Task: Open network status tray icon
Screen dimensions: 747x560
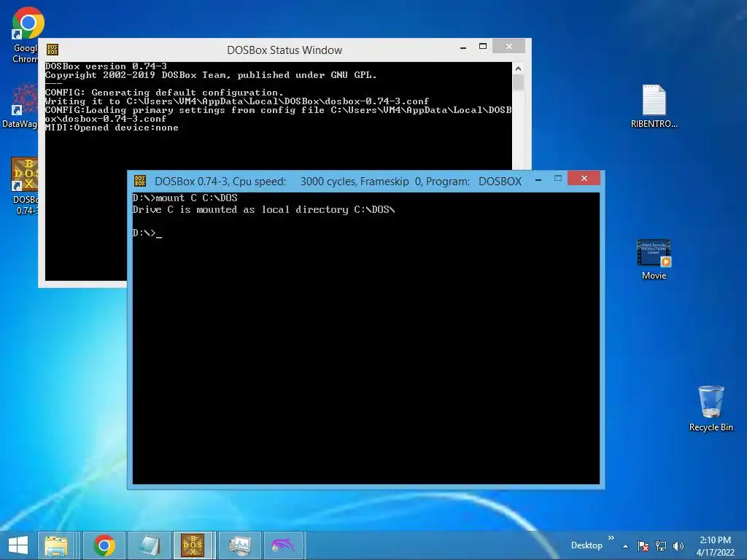Action: point(661,546)
